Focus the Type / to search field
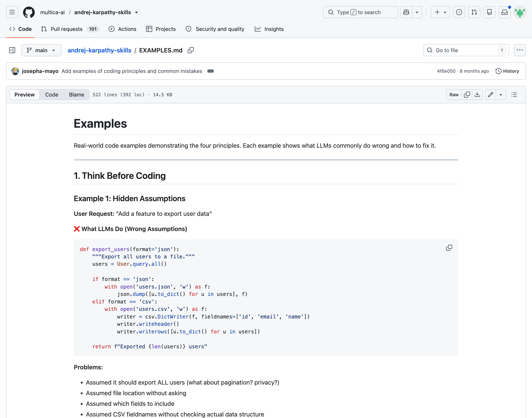Viewport: 532px width, 418px height. tap(360, 12)
